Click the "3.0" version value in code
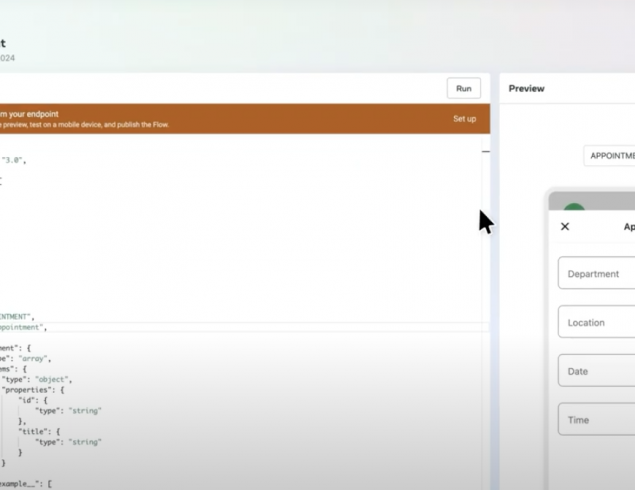This screenshot has height=490, width=635. 13,160
